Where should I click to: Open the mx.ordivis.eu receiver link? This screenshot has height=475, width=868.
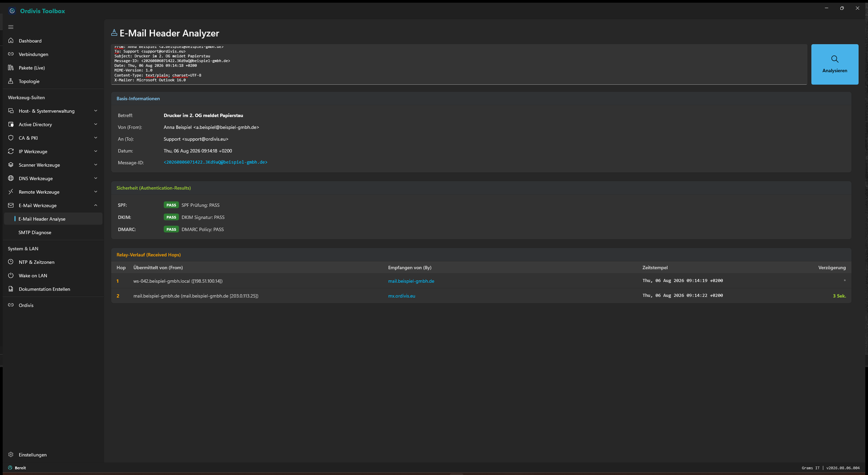(x=401, y=296)
